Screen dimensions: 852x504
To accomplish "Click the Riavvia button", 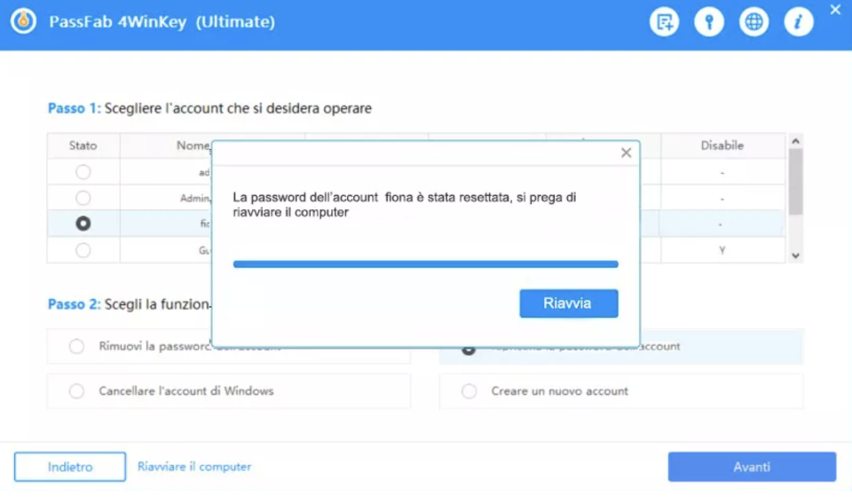I will click(568, 303).
